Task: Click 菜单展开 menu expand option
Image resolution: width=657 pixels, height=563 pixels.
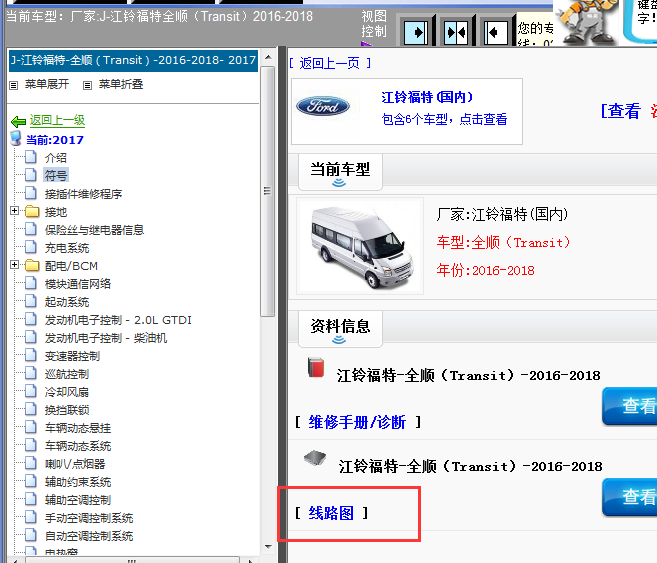Action: 47,84
